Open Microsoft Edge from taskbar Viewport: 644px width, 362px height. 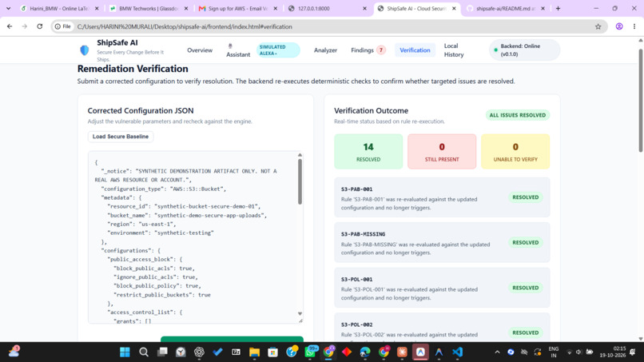pyautogui.click(x=364, y=352)
